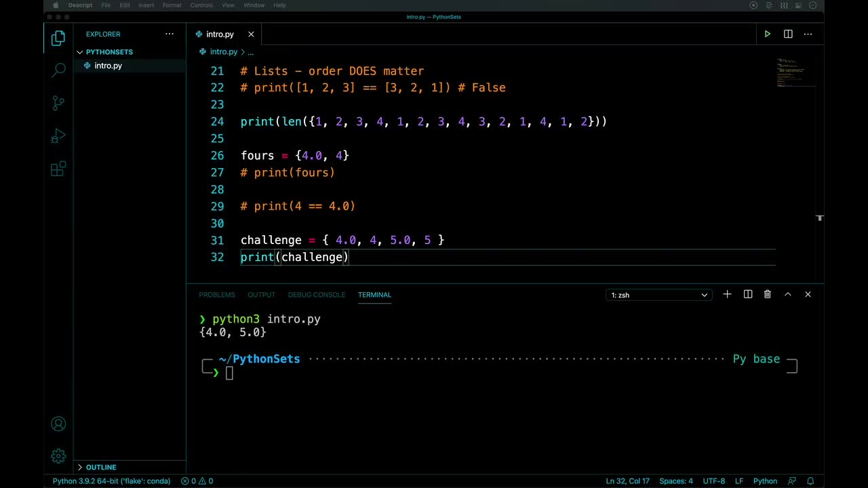868x488 pixels.
Task: Open the Manage settings gear
Action: coord(58,455)
